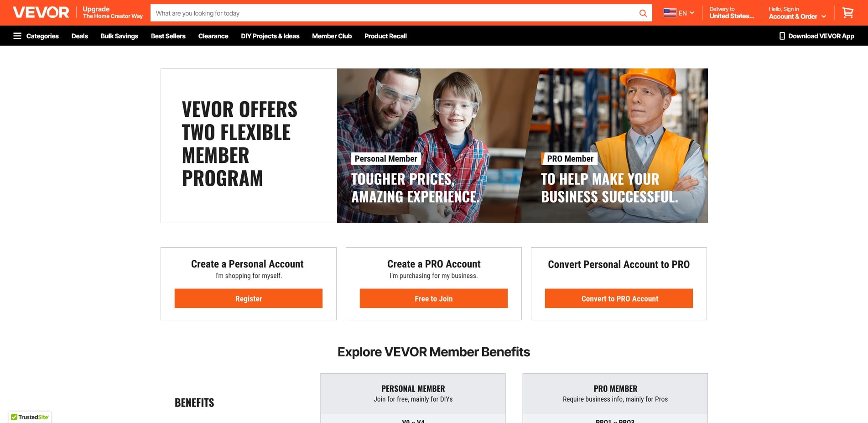
Task: Click the Personal Member banner image
Action: (433, 146)
